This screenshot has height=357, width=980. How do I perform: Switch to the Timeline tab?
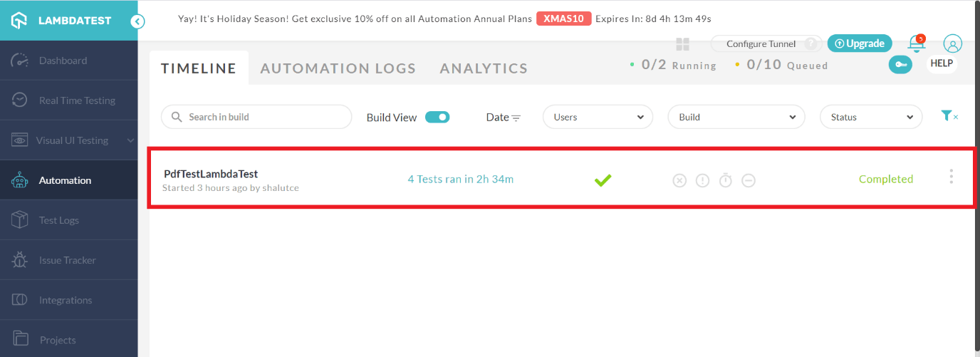pyautogui.click(x=199, y=68)
